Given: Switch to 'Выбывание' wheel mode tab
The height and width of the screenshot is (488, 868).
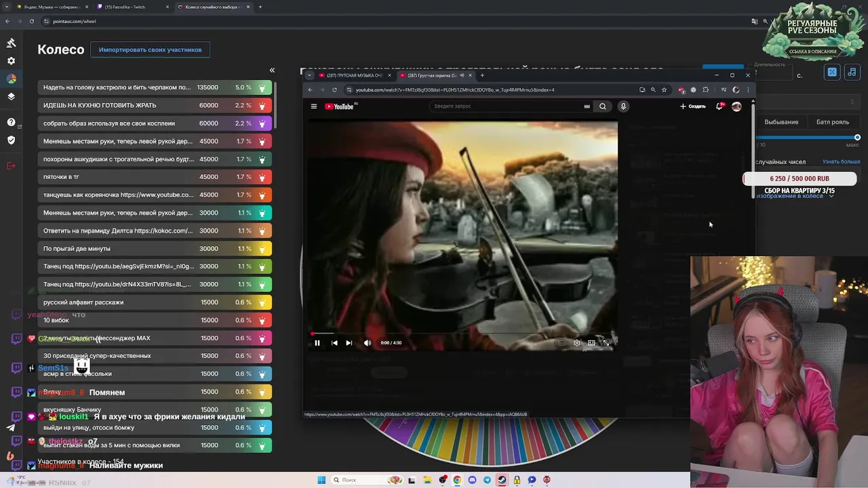Looking at the screenshot, I should point(781,122).
